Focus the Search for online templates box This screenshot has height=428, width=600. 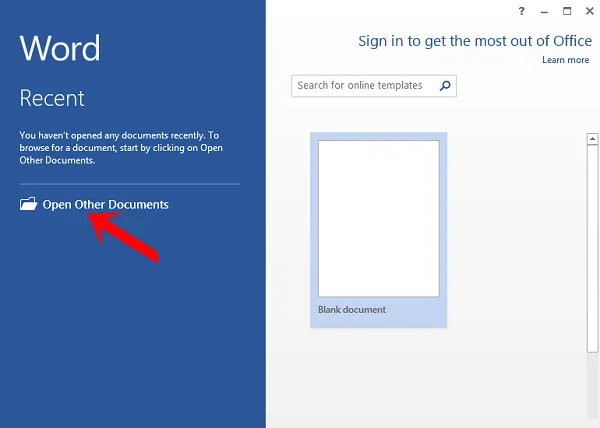pyautogui.click(x=364, y=86)
